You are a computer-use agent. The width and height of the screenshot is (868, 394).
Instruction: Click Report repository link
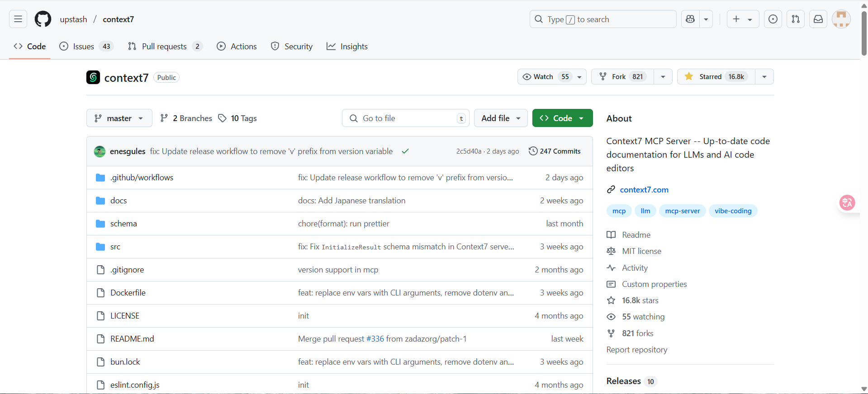[637, 350]
